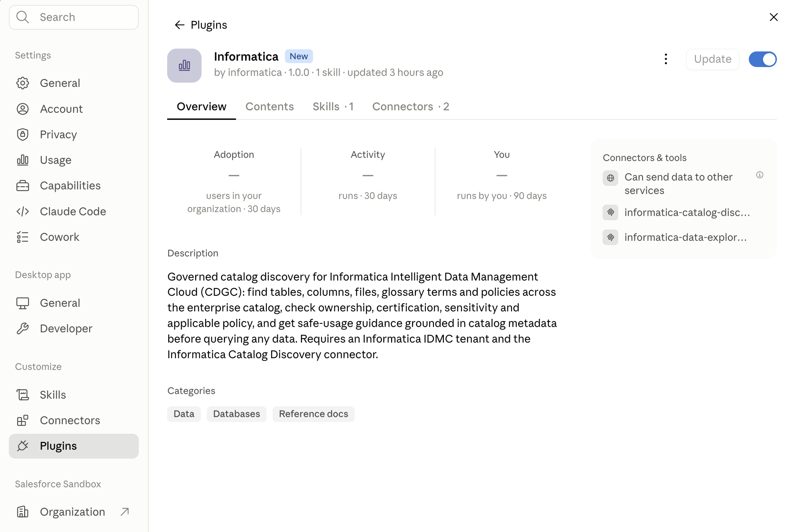790x532 pixels.
Task: Open Claude Code brackets icon
Action: pyautogui.click(x=23, y=211)
